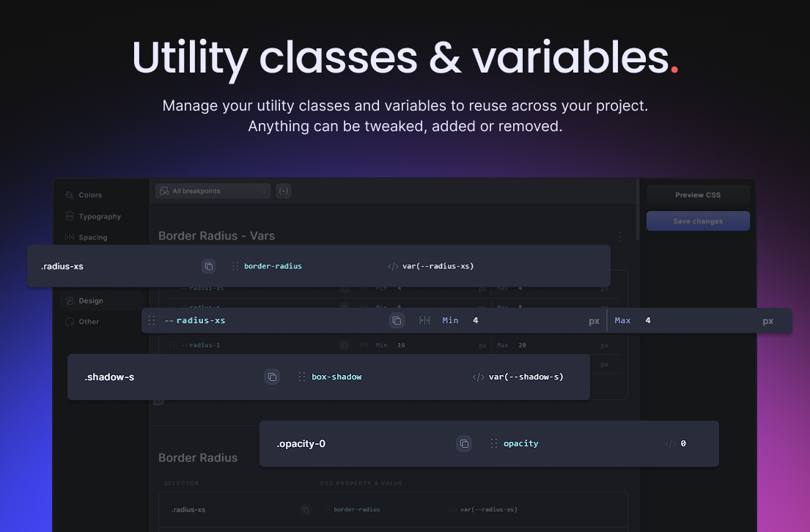Click the box-shadow property name
Screen dimensions: 810x532
point(336,377)
